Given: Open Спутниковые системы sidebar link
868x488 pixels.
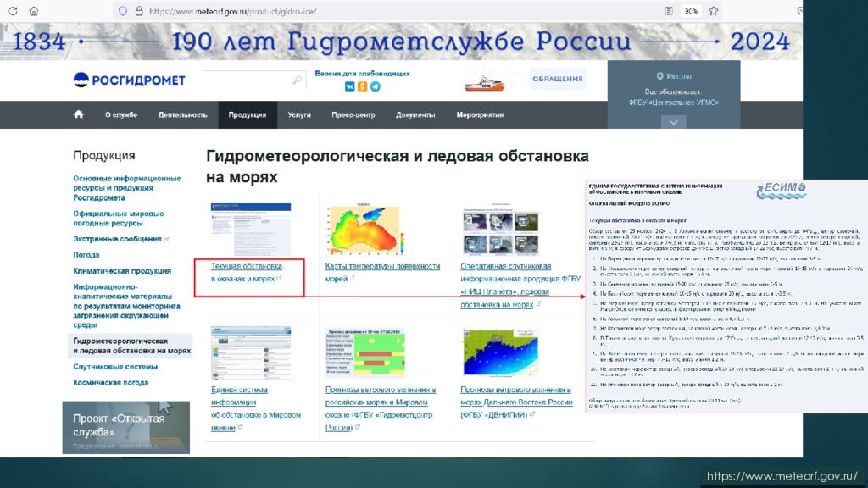Looking at the screenshot, I should pos(115,367).
